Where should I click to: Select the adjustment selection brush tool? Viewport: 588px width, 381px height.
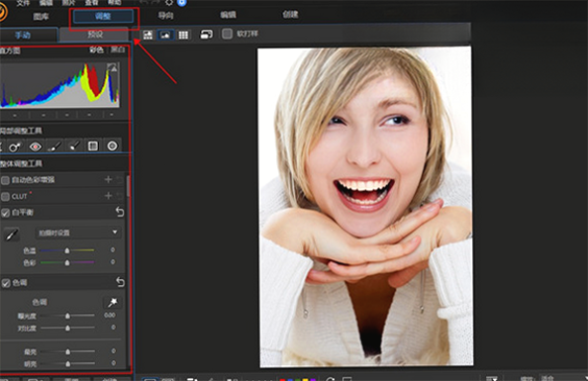tap(74, 146)
